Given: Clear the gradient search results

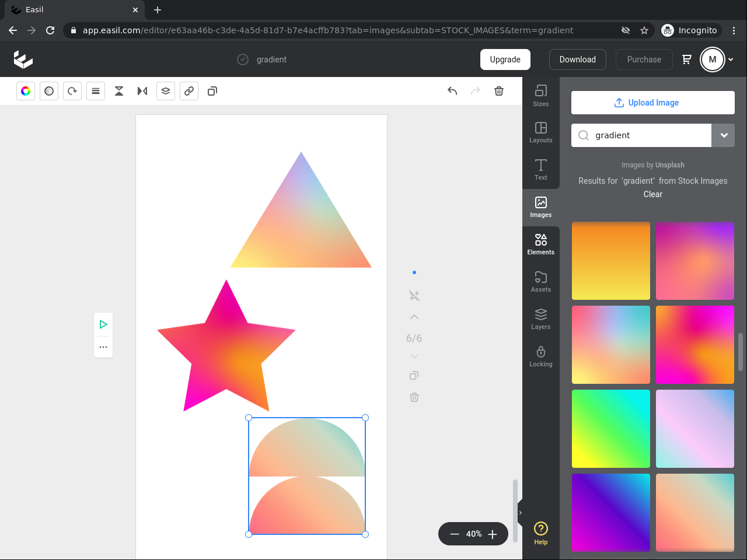Looking at the screenshot, I should tap(652, 194).
